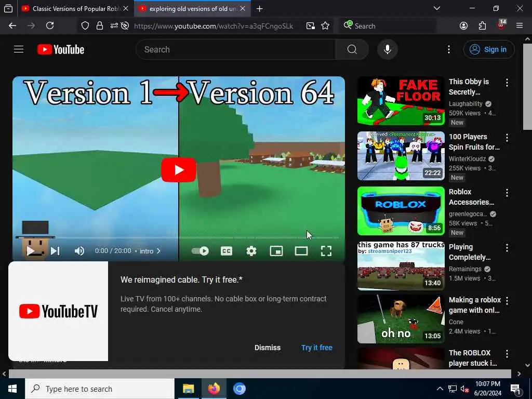The image size is (532, 399).
Task: Open options menu for 'Roblox Accessories' video
Action: 507,193
